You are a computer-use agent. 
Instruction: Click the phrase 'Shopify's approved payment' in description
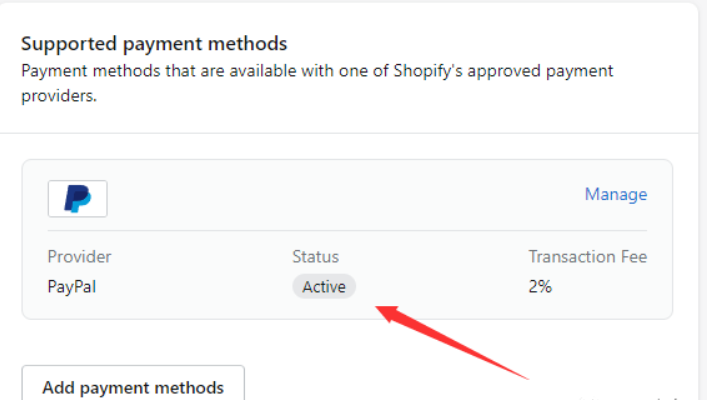[507, 71]
